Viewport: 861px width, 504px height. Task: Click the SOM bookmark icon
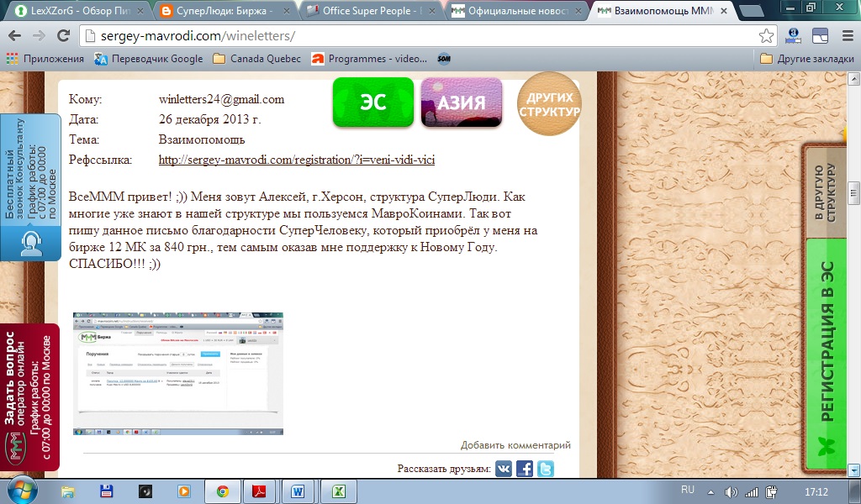(444, 59)
